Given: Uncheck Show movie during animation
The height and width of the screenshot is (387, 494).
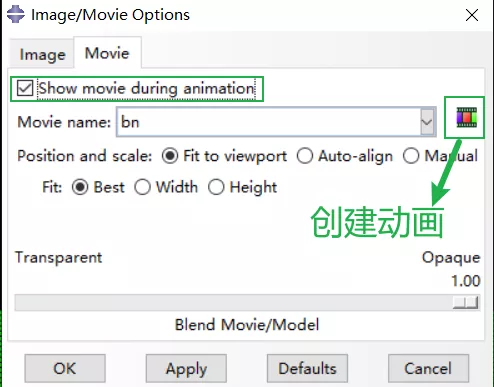Looking at the screenshot, I should [25, 88].
